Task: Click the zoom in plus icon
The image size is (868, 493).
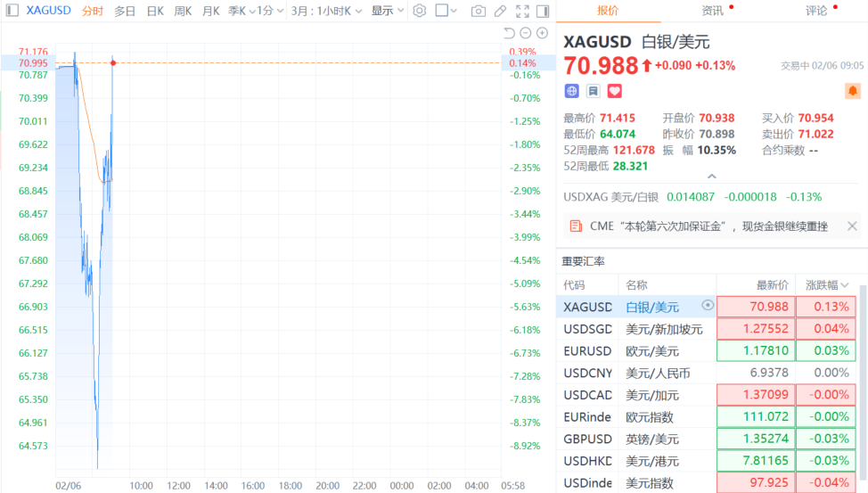Action: 542,33
